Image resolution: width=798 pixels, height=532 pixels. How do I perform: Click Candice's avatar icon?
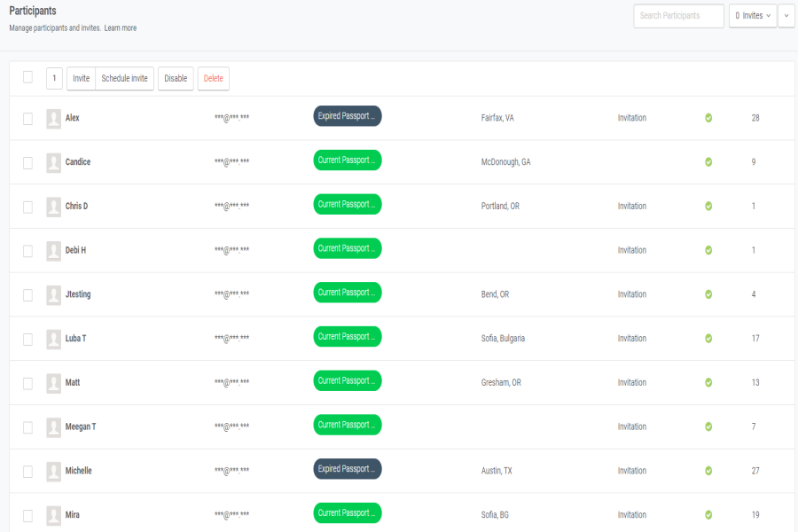(x=53, y=163)
